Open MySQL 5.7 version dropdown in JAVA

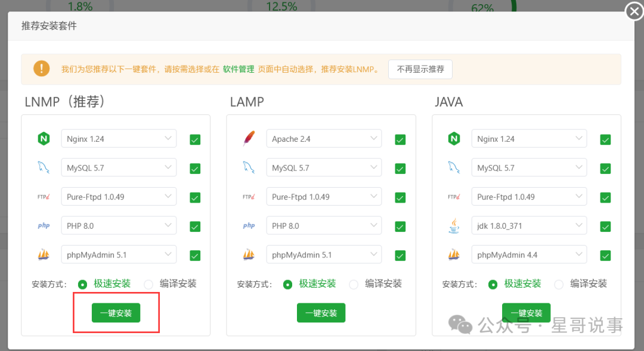(x=529, y=167)
